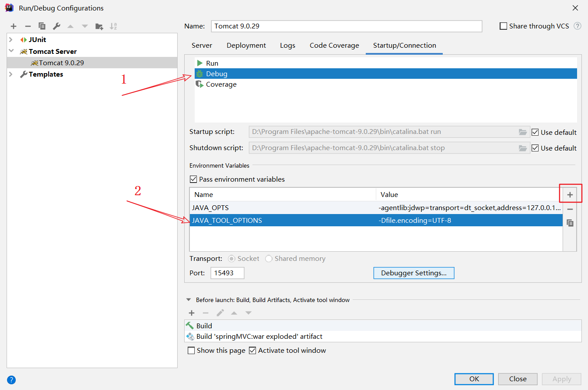588x390 pixels.
Task: Move before launch task down
Action: click(248, 313)
